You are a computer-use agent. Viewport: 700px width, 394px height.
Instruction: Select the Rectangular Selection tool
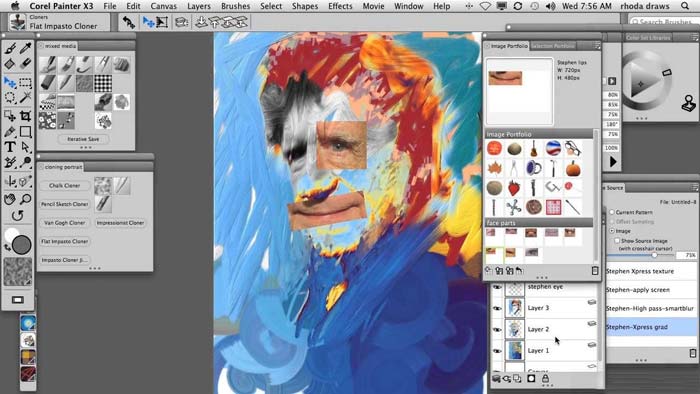click(25, 83)
